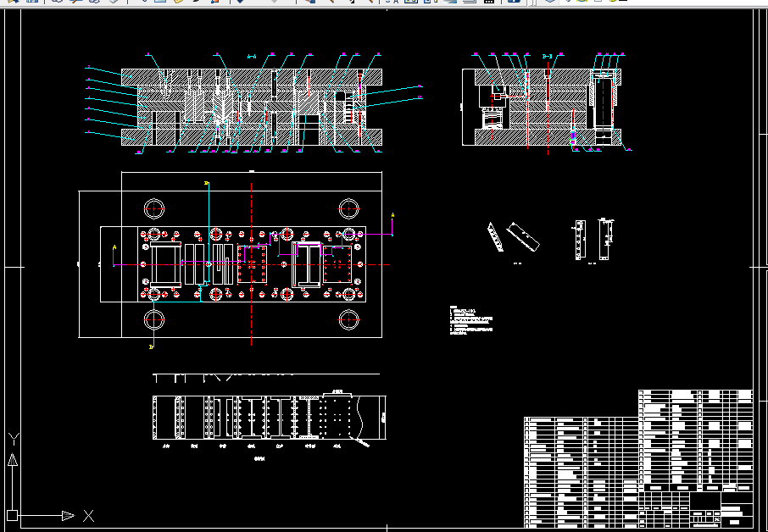Viewport: 768px width, 532px height.
Task: Select the vertical red centerline in plan view
Action: tap(251, 264)
